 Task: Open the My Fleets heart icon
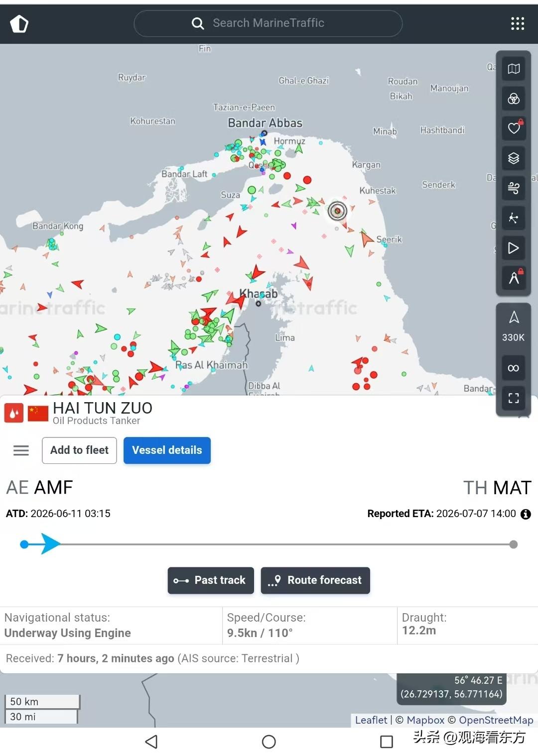coord(514,128)
